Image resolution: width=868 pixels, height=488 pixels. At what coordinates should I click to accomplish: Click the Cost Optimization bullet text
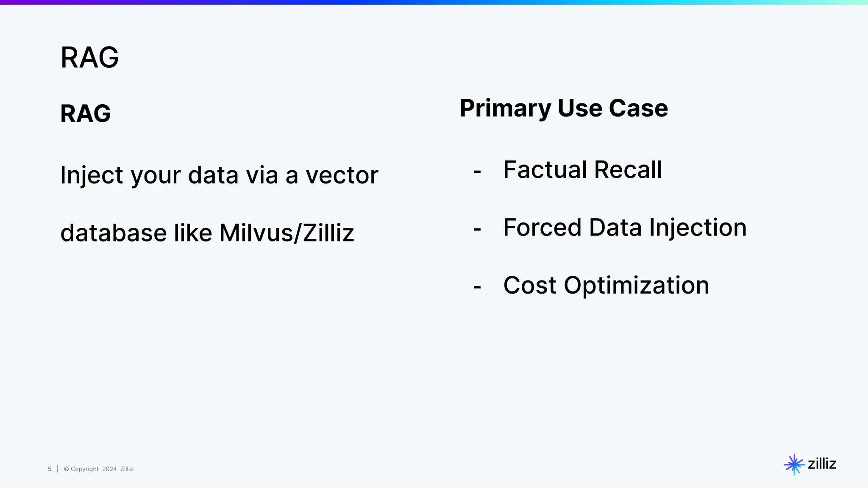[606, 285]
